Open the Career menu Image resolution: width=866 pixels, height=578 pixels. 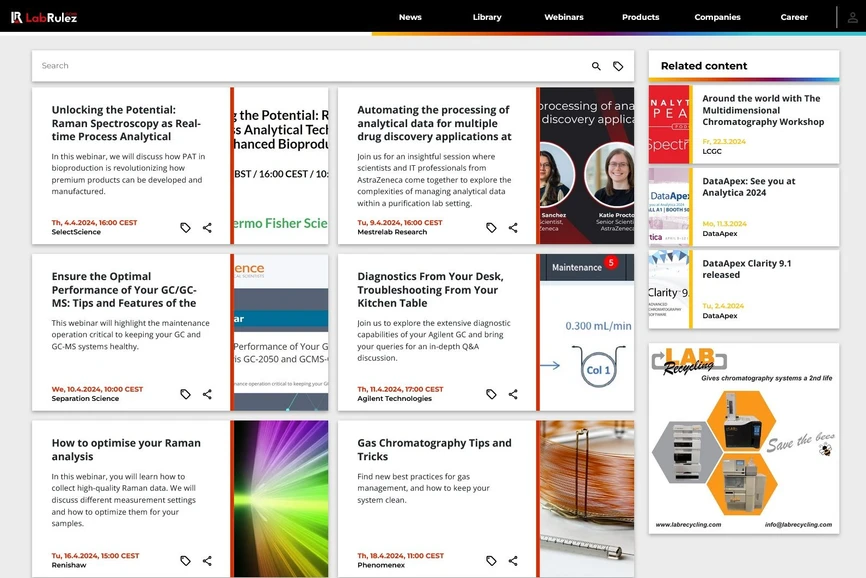(794, 17)
